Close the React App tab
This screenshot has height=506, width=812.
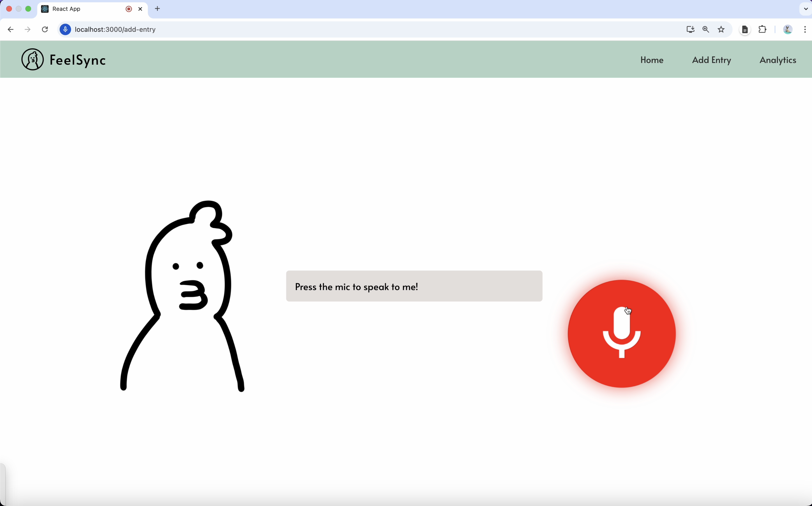point(140,9)
